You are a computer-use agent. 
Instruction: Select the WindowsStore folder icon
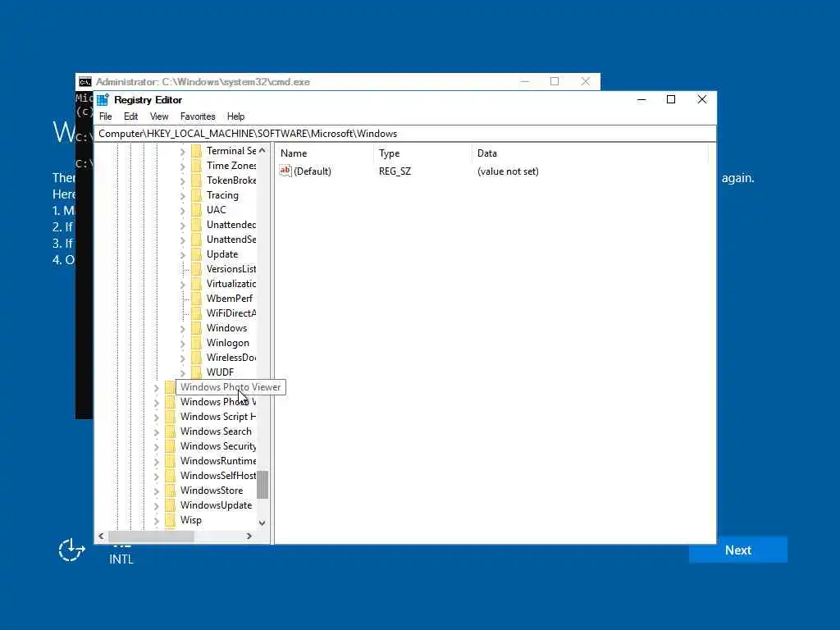(x=171, y=491)
